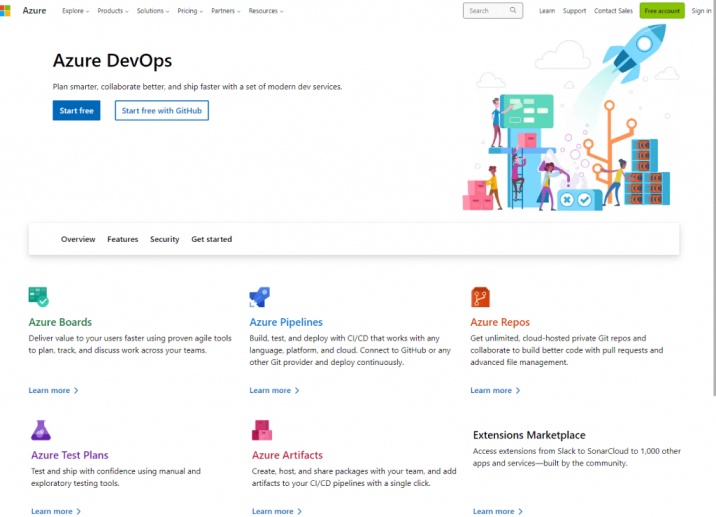Expand the Explore dropdown menu
Image resolution: width=716 pixels, height=517 pixels.
coord(75,11)
